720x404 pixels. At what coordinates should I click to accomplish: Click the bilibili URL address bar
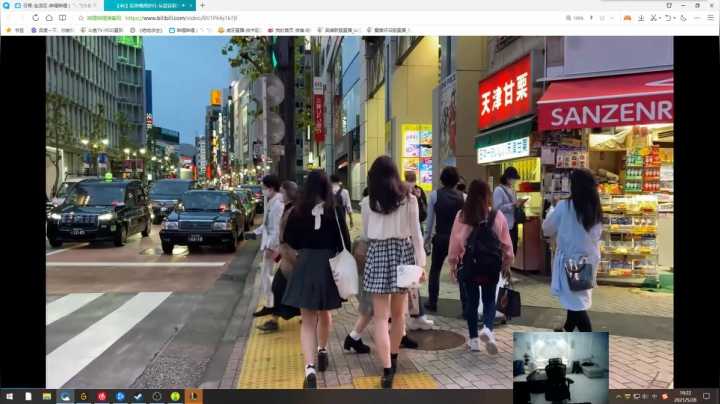(x=181, y=18)
